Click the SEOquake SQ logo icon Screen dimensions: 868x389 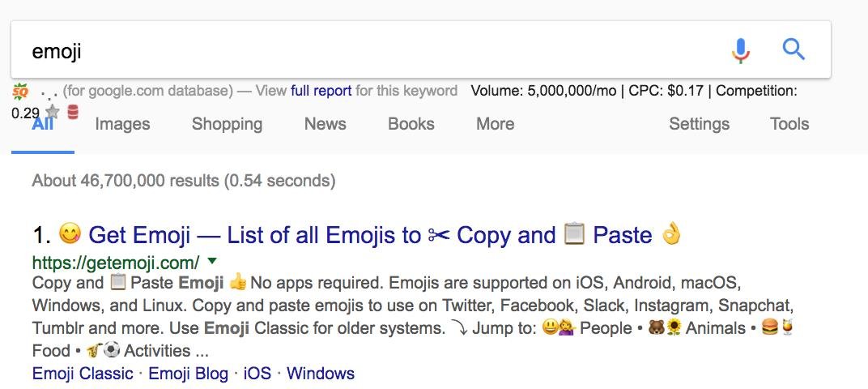(x=20, y=92)
